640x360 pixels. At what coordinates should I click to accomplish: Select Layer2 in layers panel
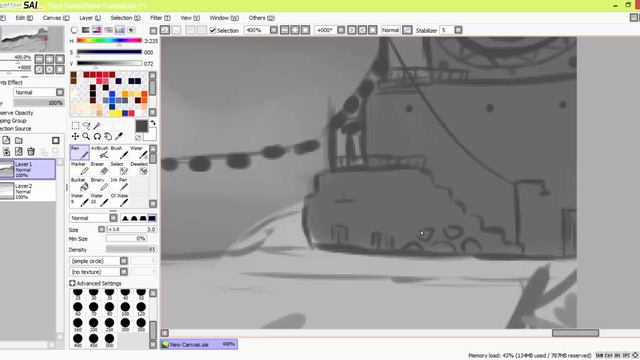[x=27, y=191]
